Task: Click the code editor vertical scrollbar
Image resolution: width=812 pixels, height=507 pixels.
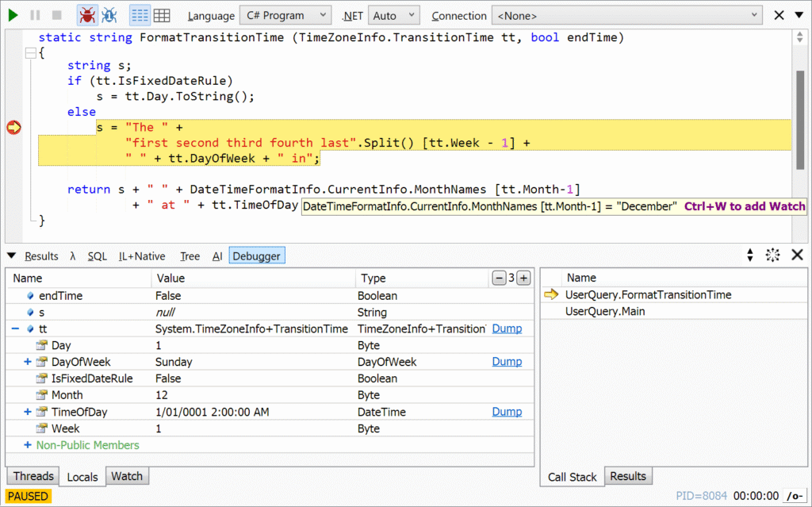Action: pos(800,119)
